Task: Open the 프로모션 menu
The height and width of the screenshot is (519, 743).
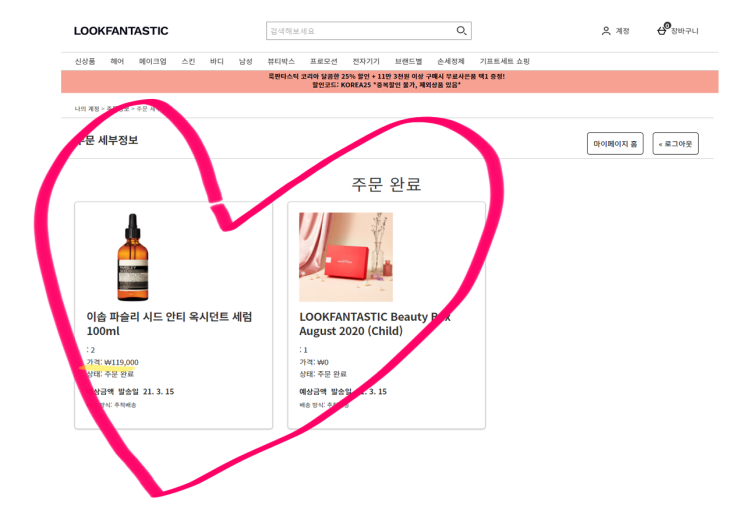Action: pos(324,61)
